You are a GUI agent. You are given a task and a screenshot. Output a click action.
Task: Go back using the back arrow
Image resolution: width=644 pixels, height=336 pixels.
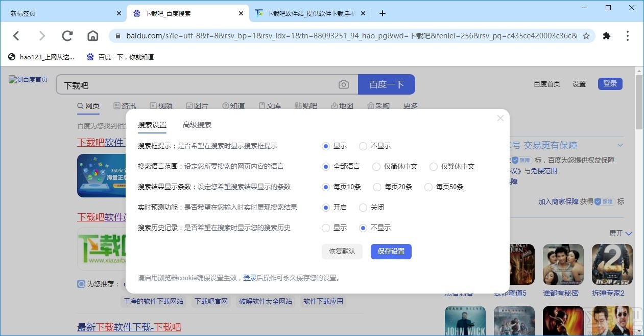pos(16,36)
